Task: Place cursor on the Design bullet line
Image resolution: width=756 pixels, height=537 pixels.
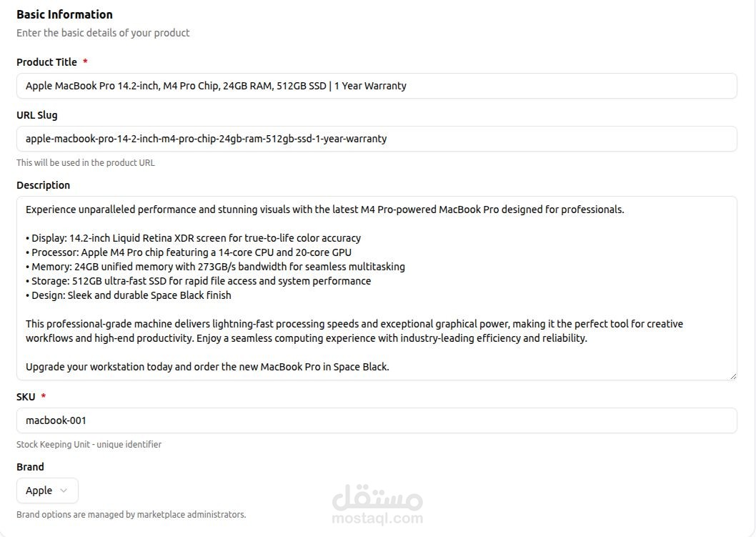Action: [128, 295]
